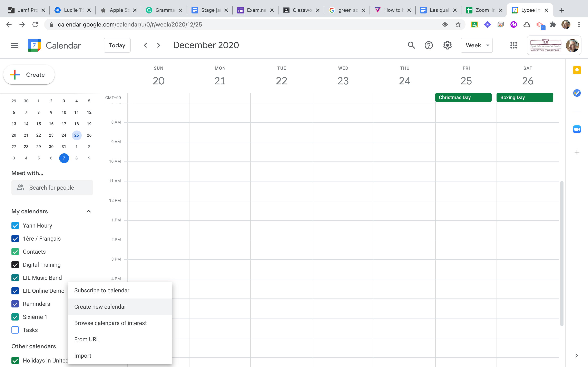Click the search magnifier icon
Viewport: 588px width, 367px height.
411,45
